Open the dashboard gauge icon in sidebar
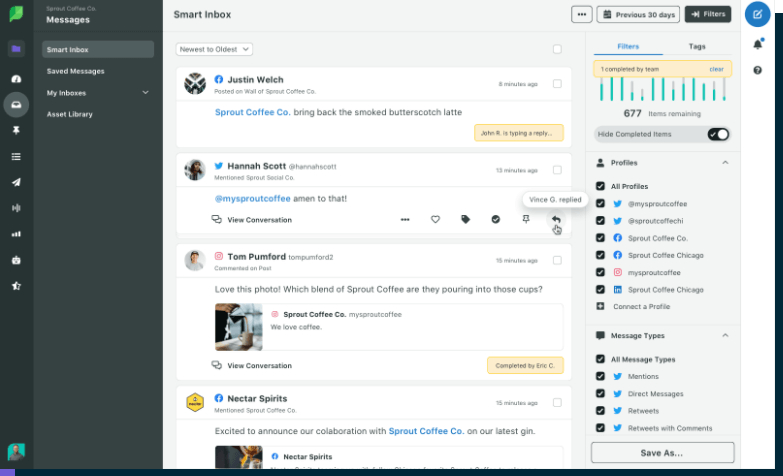The width and height of the screenshot is (783, 476). coord(16,79)
